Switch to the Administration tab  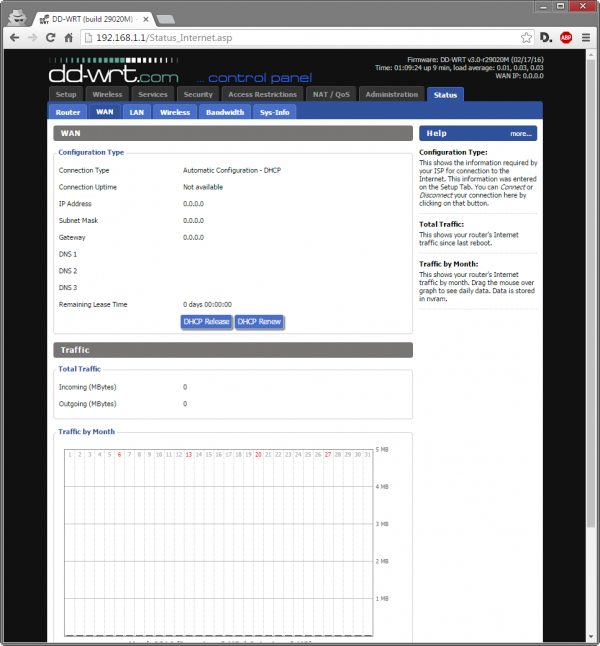point(391,95)
